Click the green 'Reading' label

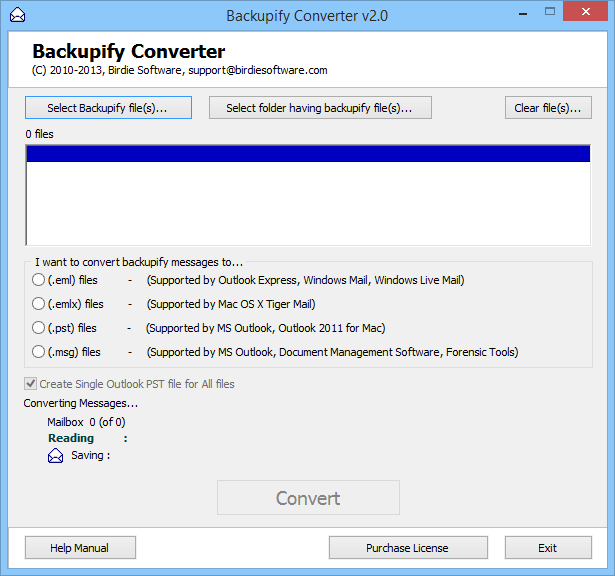coord(71,438)
